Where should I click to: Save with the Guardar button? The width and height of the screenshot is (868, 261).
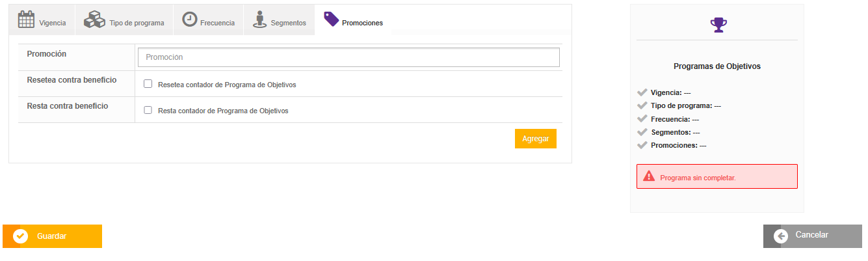tap(52, 236)
